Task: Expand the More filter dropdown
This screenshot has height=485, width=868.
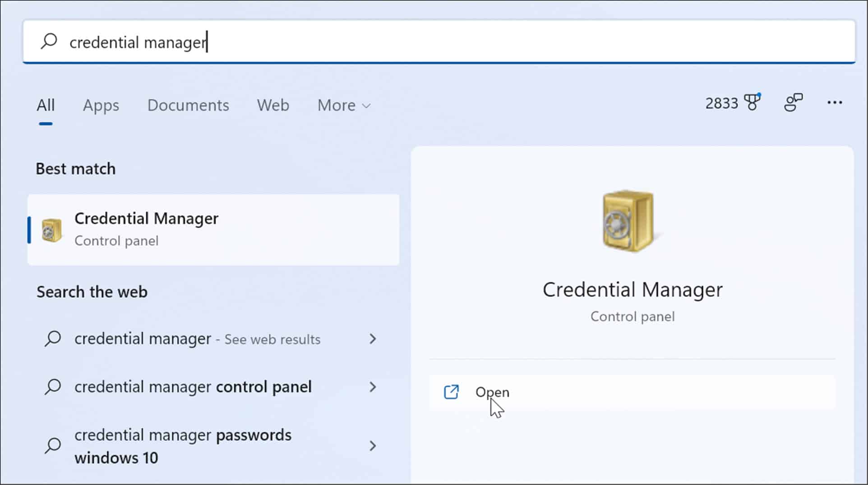Action: (x=343, y=105)
